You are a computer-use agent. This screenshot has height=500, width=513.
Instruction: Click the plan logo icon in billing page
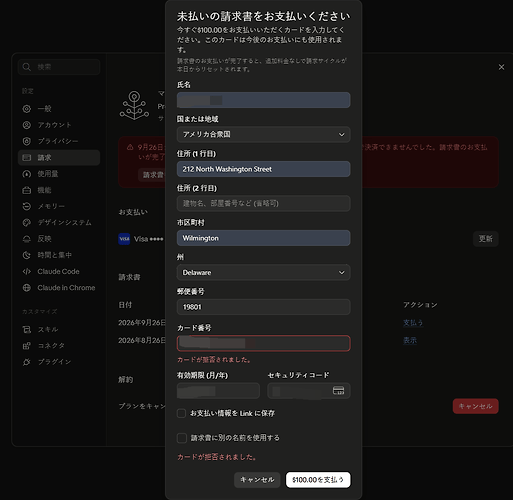point(134,106)
